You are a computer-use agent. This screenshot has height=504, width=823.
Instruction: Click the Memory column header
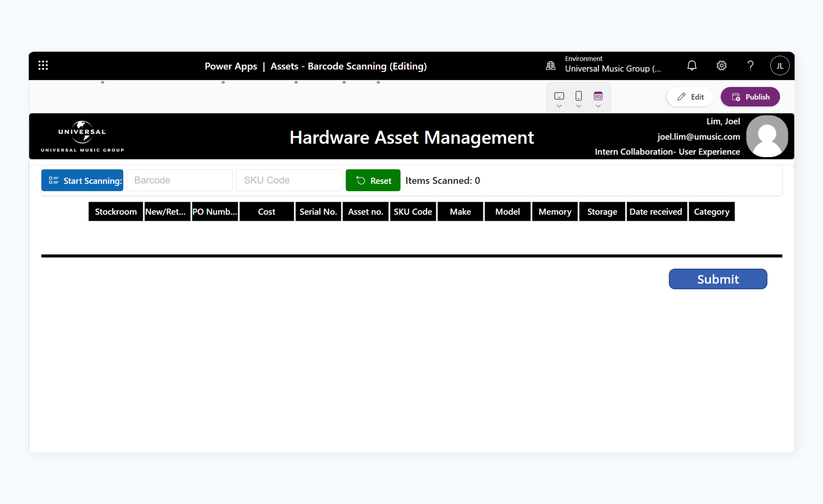click(x=555, y=212)
